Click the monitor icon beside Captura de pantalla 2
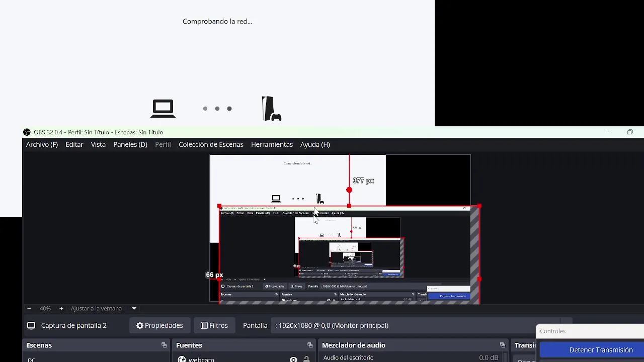The image size is (644, 362). point(31,325)
